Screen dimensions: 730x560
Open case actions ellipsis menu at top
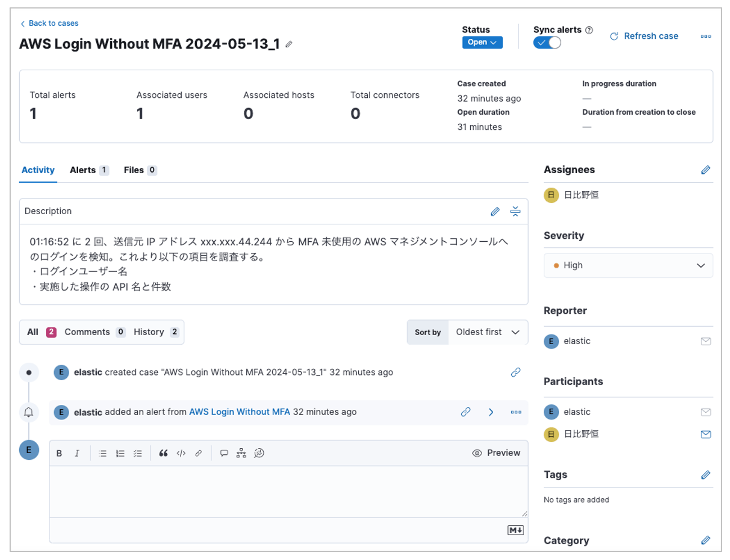click(x=705, y=36)
